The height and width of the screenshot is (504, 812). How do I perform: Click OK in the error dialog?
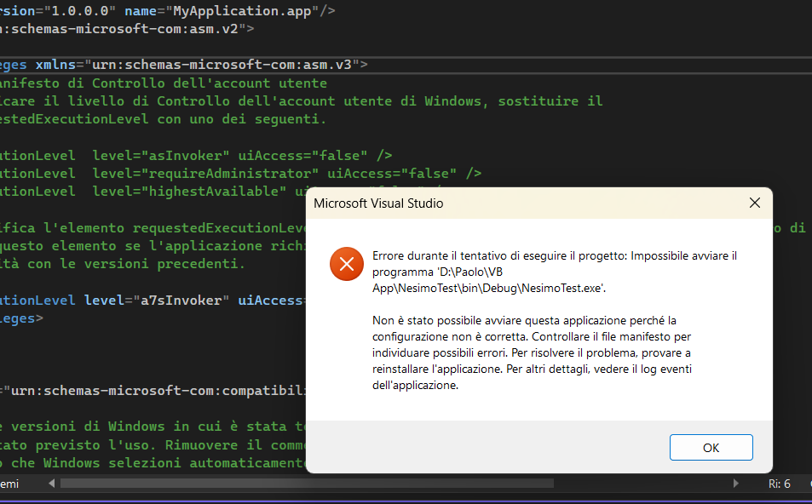711,448
